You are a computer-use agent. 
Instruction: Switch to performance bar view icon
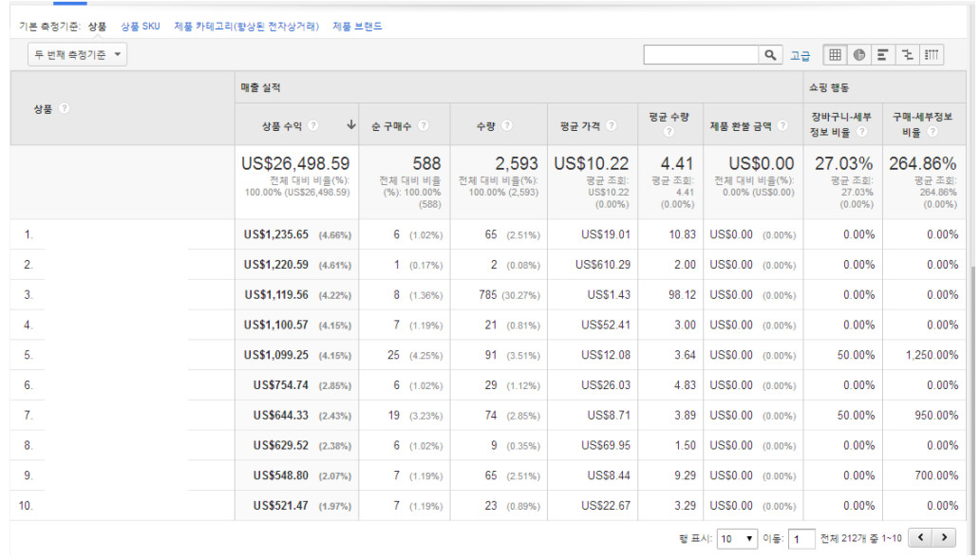[x=882, y=55]
